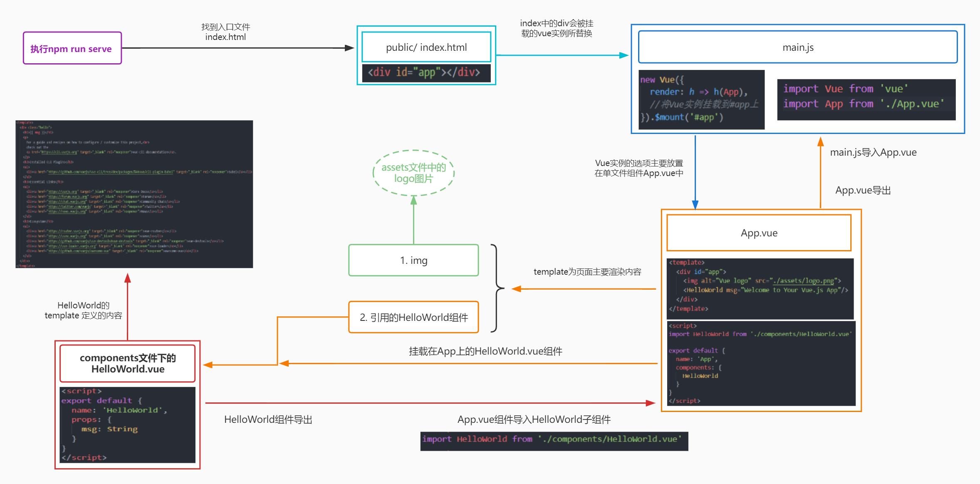980x484 pixels.
Task: Click the App.vue template code block
Action: click(760, 288)
